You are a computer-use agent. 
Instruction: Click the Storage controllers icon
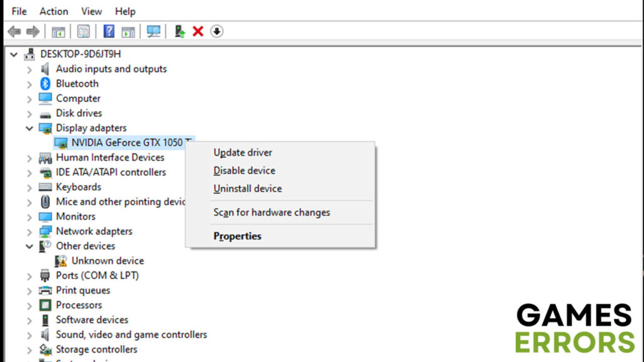45,349
